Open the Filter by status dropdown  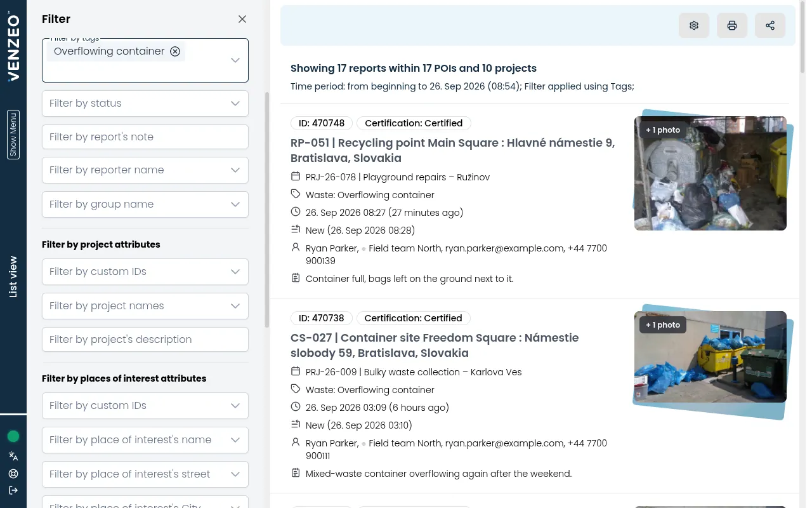[x=145, y=103]
